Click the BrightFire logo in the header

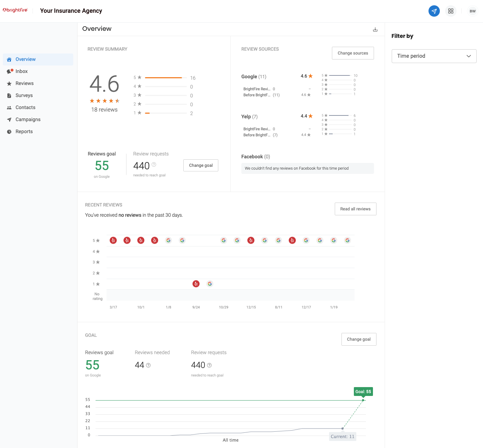[x=15, y=10]
